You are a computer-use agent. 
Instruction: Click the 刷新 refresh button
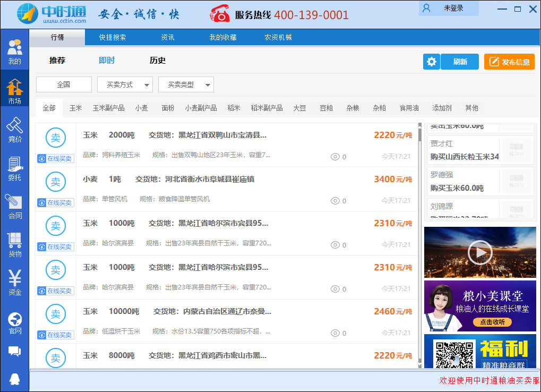tap(460, 62)
